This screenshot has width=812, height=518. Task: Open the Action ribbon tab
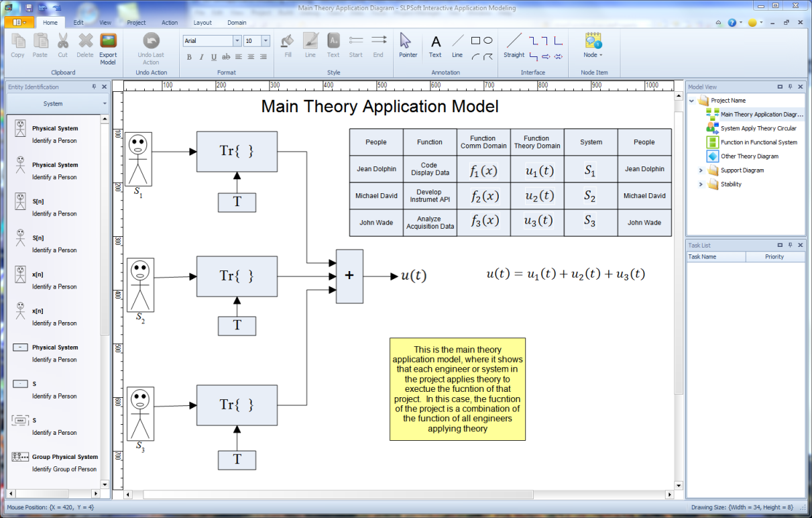pos(170,22)
